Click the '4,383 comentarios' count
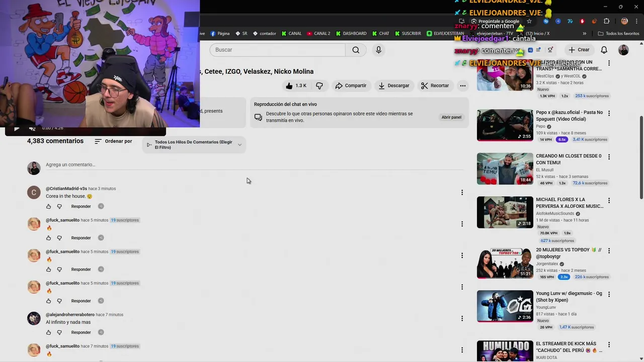Viewport: 644px width, 362px height. coord(55,141)
